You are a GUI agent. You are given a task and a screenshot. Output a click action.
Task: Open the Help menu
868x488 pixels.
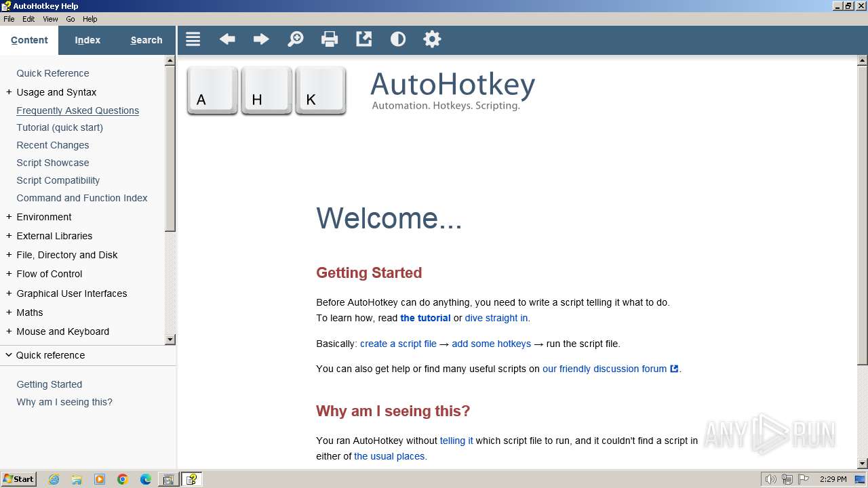point(90,19)
